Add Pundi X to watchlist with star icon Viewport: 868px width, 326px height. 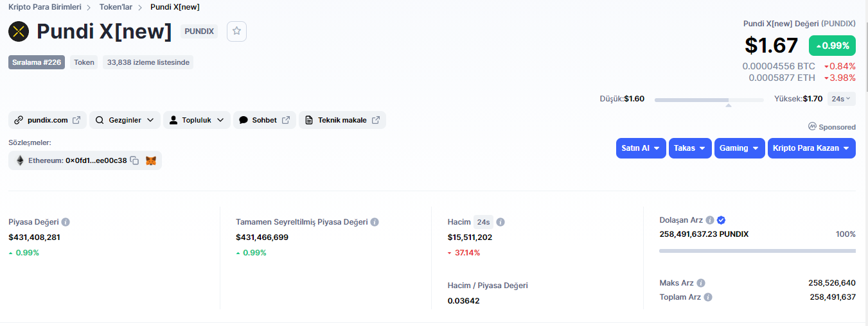pyautogui.click(x=236, y=31)
